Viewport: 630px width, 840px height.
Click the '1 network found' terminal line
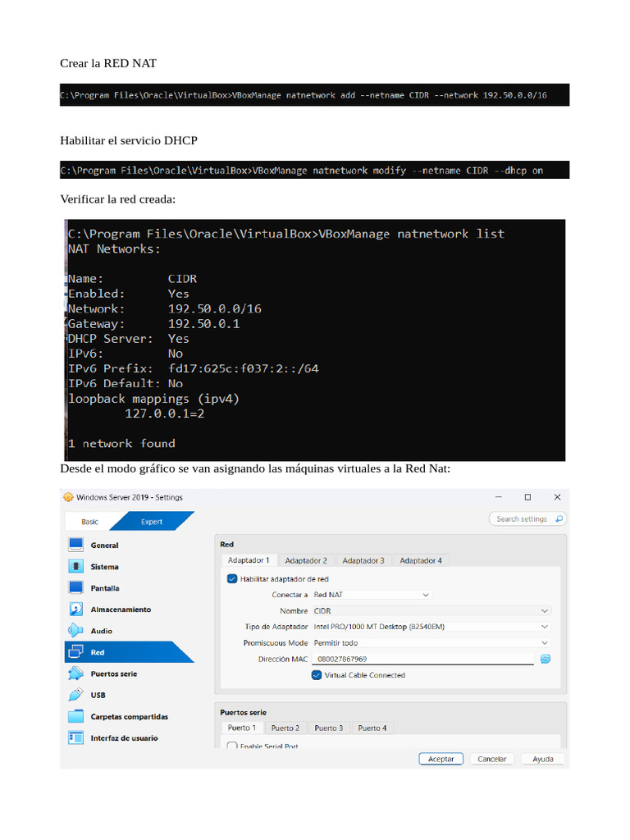(x=121, y=444)
